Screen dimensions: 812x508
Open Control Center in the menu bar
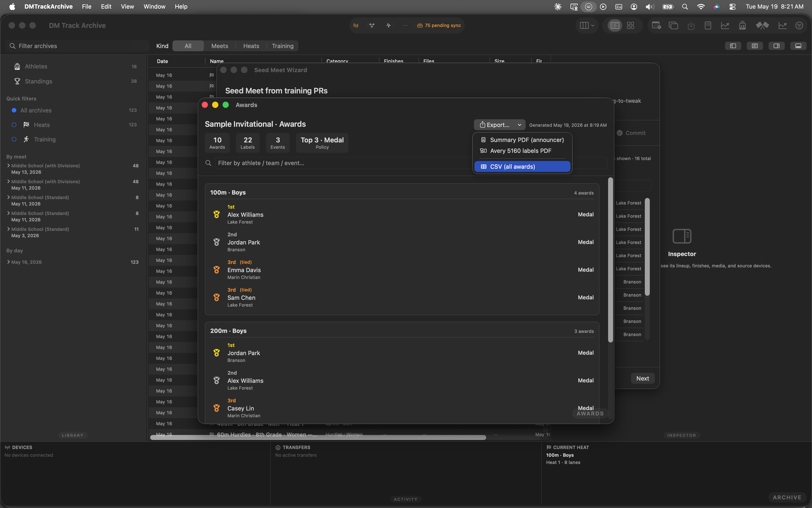(x=732, y=7)
